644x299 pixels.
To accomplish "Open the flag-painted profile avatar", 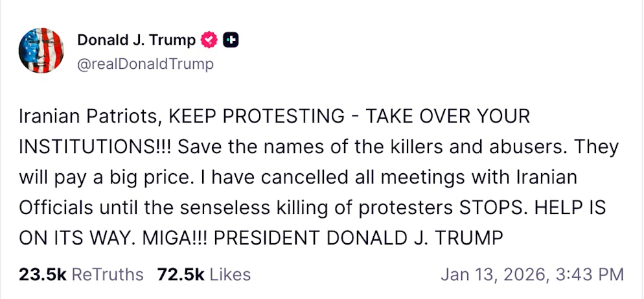I will [41, 51].
